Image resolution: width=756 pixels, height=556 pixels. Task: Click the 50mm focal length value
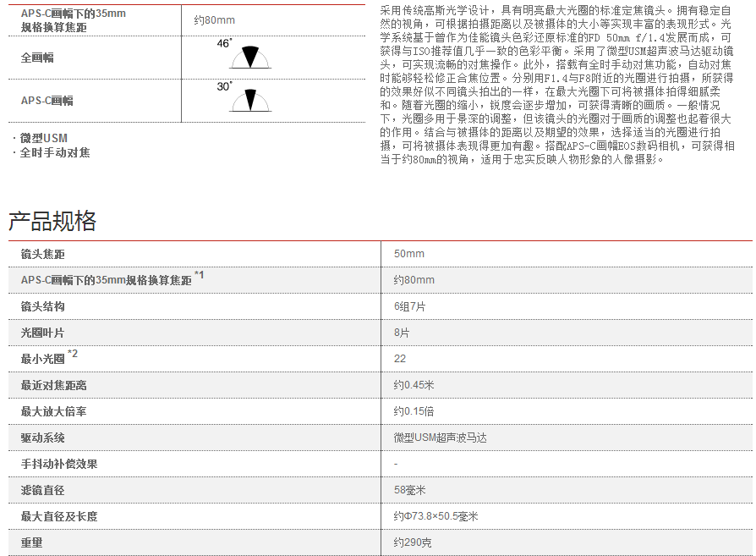click(x=409, y=254)
